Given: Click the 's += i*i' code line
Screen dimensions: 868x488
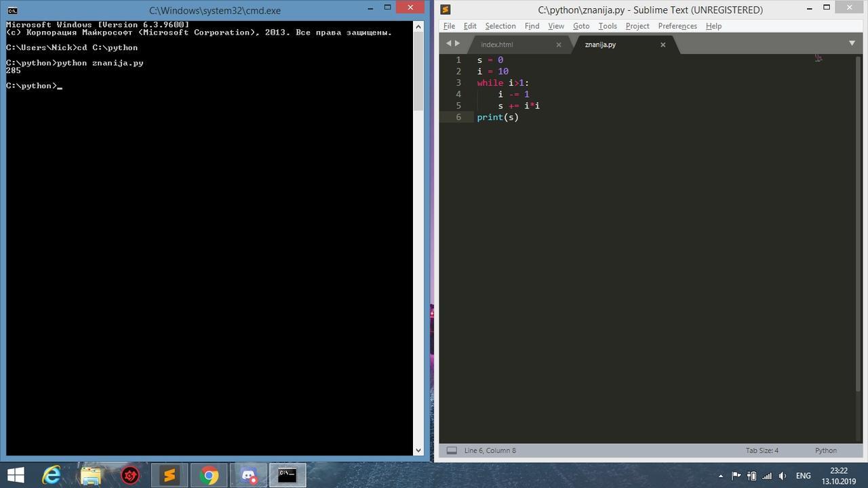Looking at the screenshot, I should point(519,106).
